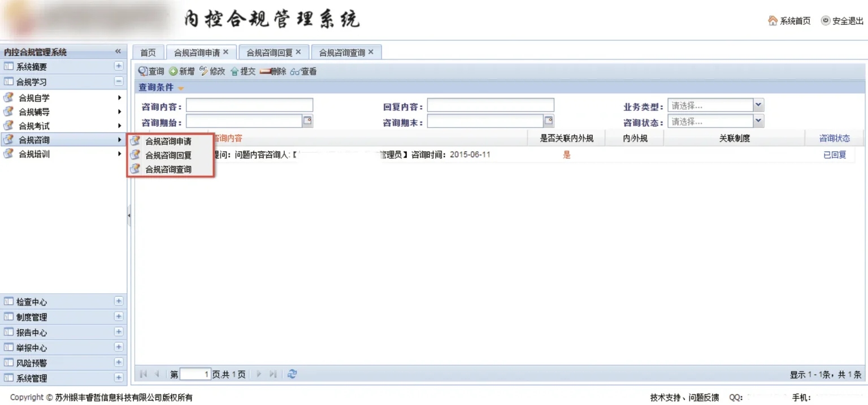Collapse the left sidebar with double-arrow icon

pyautogui.click(x=118, y=51)
